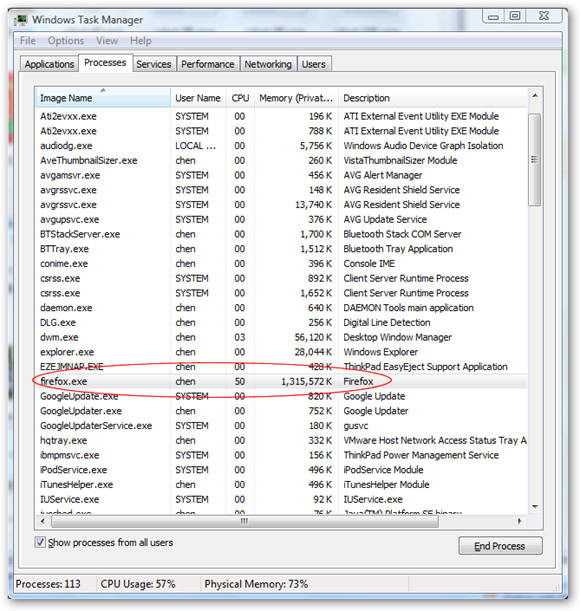Click the Physical Memory: 73% status entry
Viewport: 580px width, 611px height.
pyautogui.click(x=256, y=584)
